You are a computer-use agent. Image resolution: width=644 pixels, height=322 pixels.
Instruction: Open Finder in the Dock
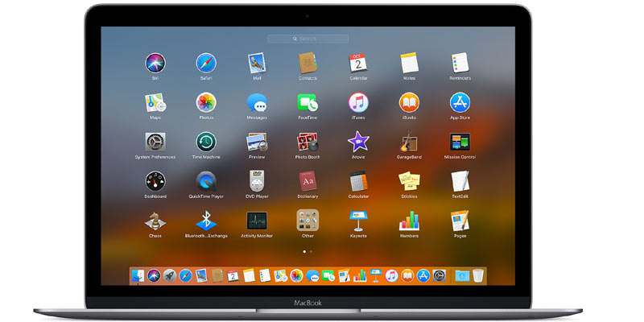click(x=138, y=275)
